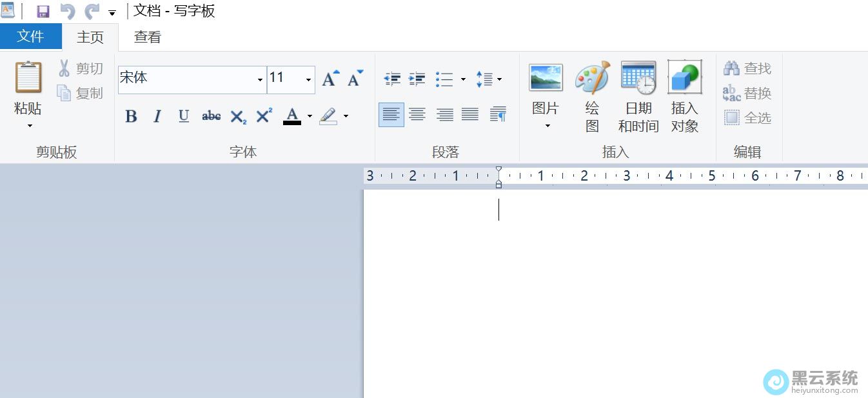
Task: Click the Paste (粘贴) clipboard icon
Action: (28, 79)
